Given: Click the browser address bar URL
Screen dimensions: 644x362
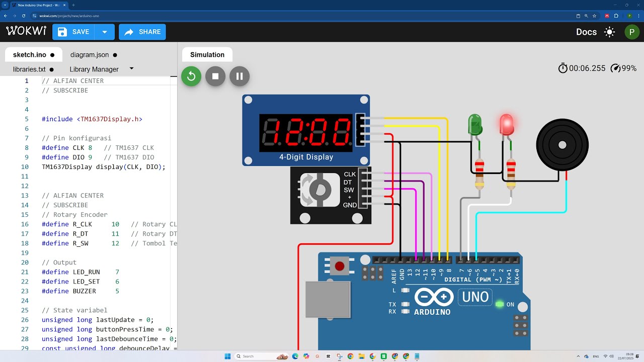Looking at the screenshot, I should 69,16.
